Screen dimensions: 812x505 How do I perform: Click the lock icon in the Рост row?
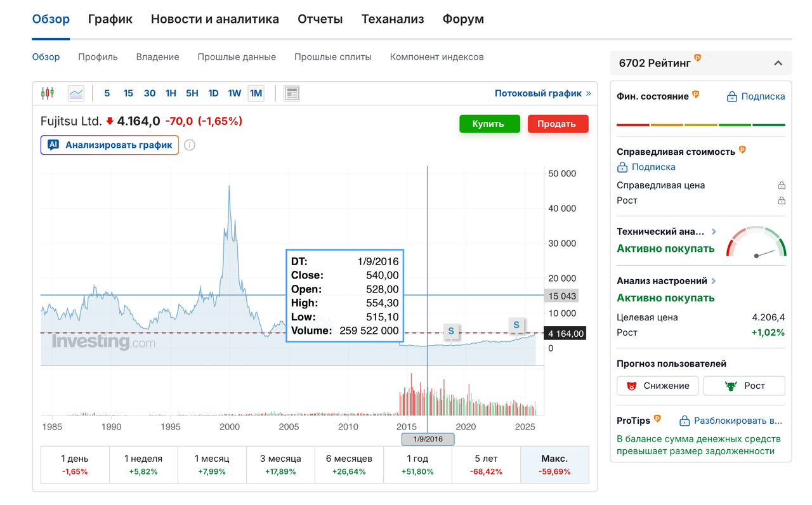(x=782, y=200)
